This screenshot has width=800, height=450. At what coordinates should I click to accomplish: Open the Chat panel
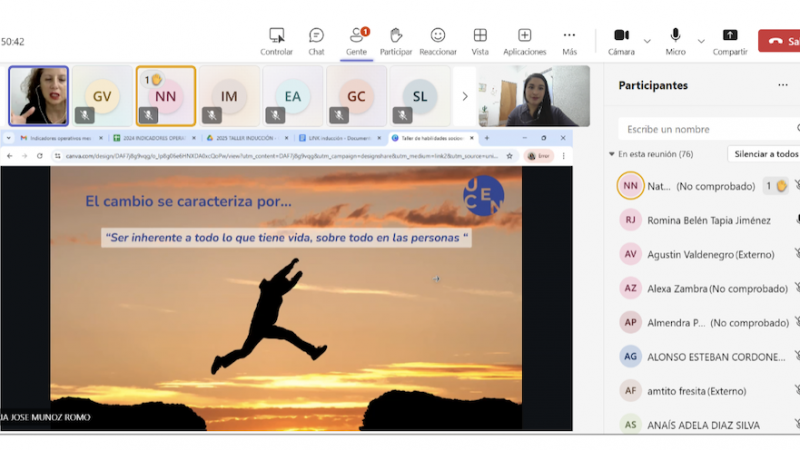click(316, 41)
